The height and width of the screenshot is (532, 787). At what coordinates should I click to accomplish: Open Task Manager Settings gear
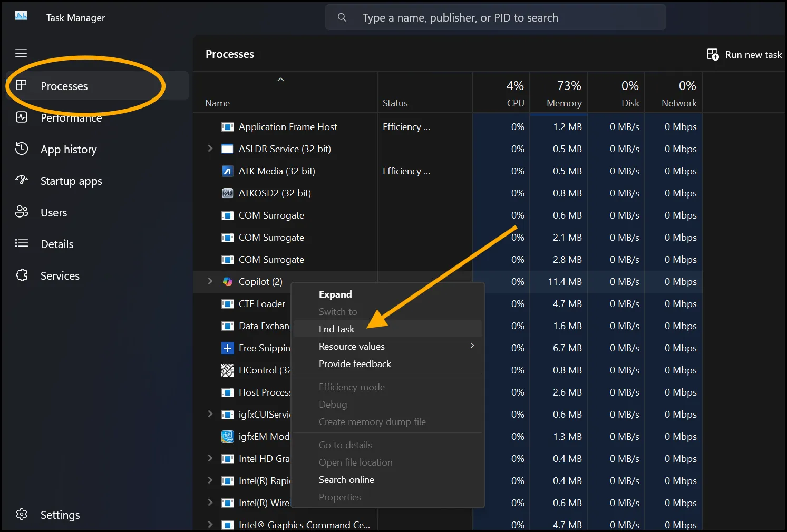click(x=22, y=515)
